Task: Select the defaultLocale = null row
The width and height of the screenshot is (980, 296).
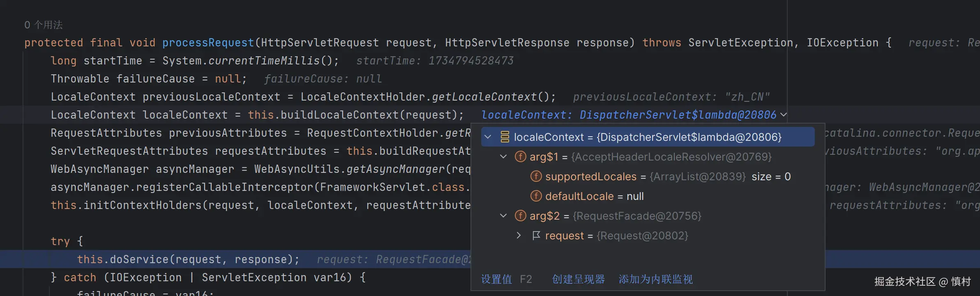Action: click(648, 196)
